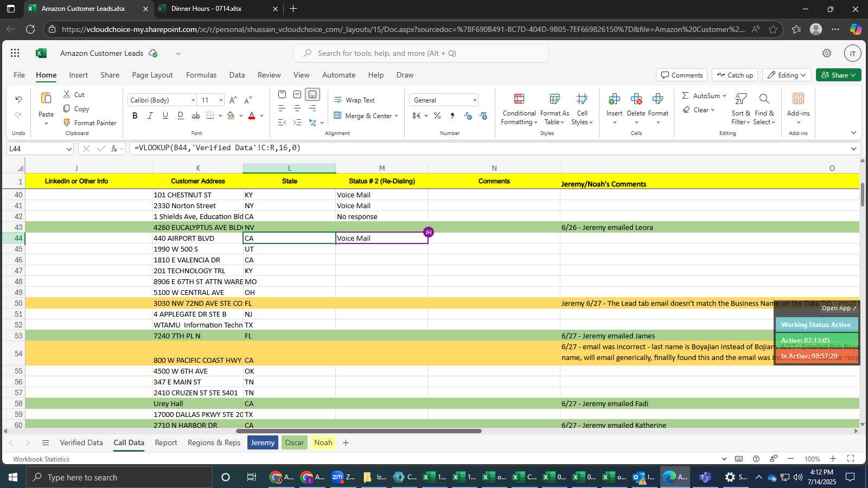Activate the Format Painter tool

pyautogui.click(x=90, y=123)
